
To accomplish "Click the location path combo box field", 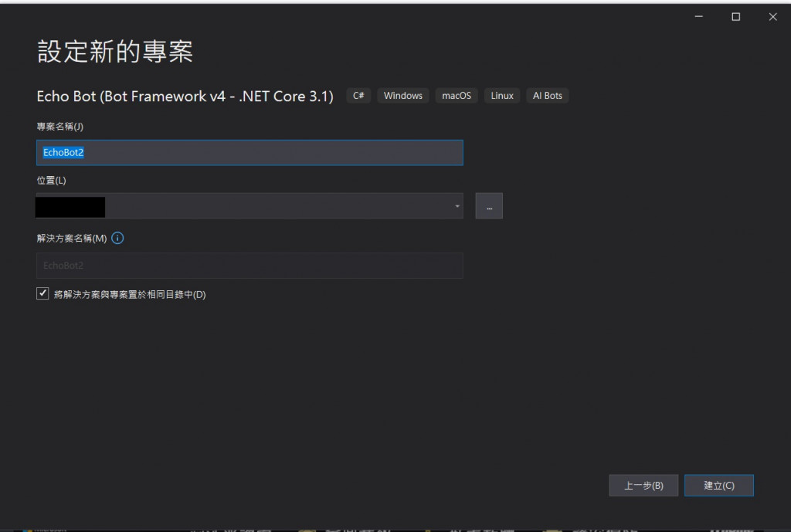I will point(250,206).
